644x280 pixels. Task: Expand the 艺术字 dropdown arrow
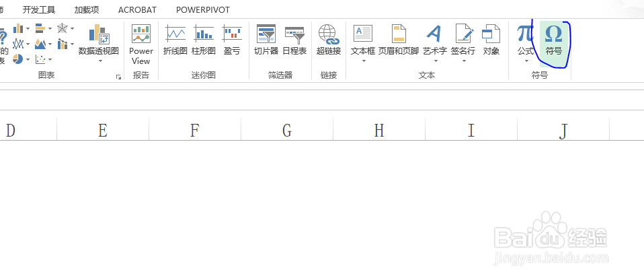pyautogui.click(x=436, y=61)
